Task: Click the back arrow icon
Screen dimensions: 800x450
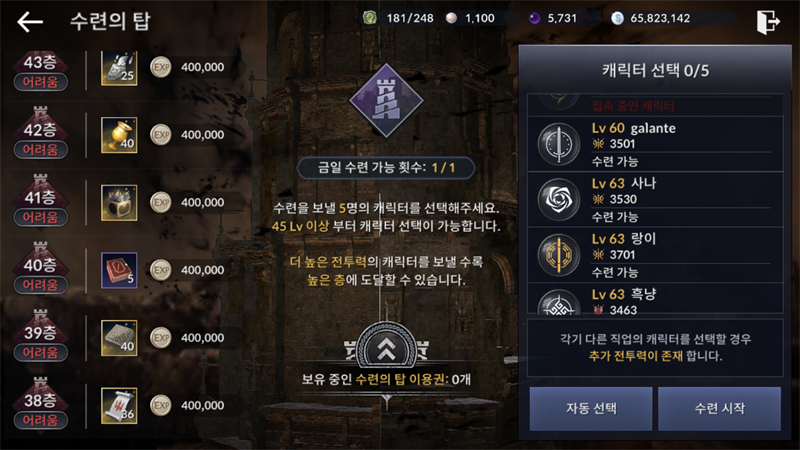Action: 30,22
